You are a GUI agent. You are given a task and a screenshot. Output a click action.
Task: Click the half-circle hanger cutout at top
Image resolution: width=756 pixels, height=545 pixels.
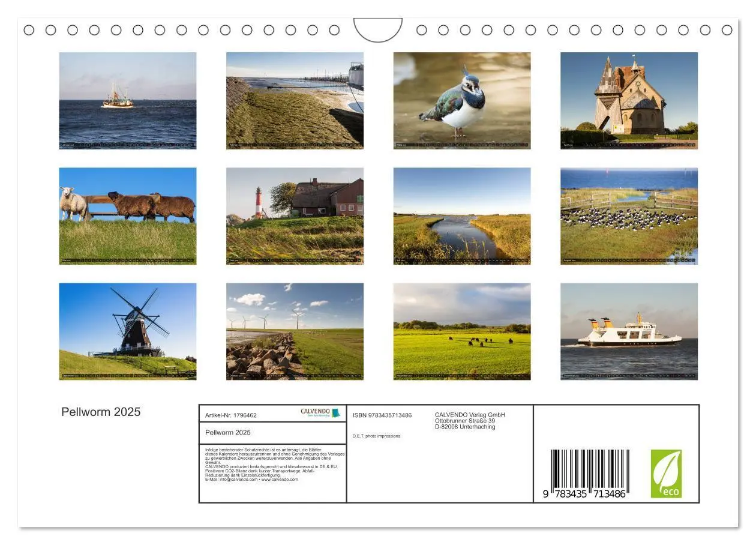[x=378, y=30]
